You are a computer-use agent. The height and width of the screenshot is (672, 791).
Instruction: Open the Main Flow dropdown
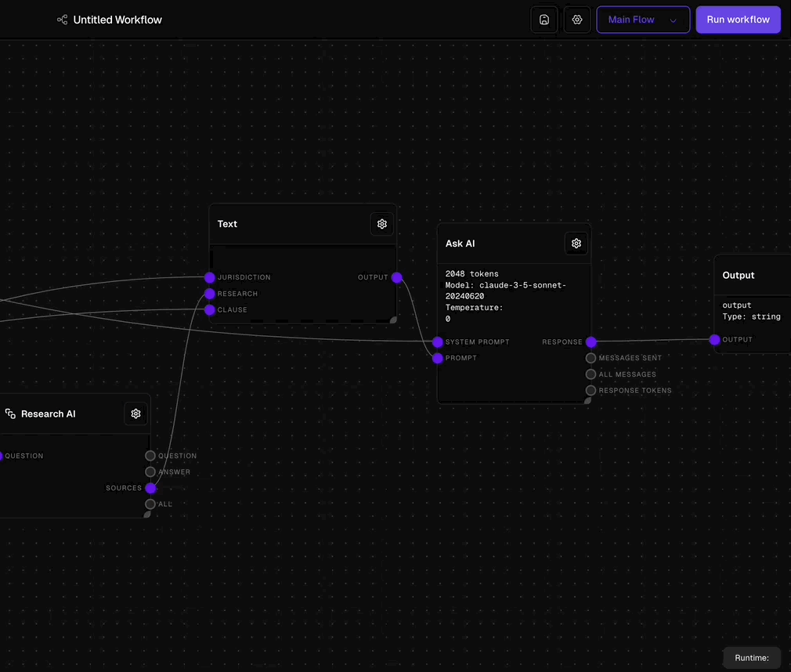click(642, 19)
